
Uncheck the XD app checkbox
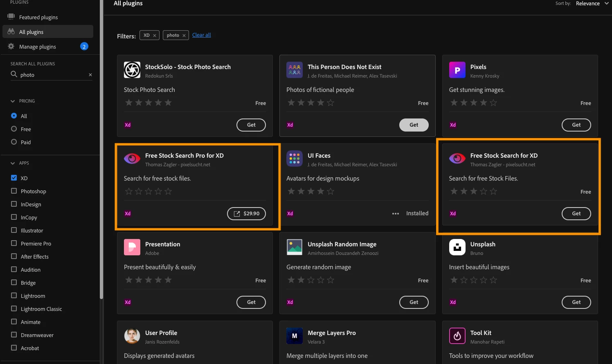14,178
